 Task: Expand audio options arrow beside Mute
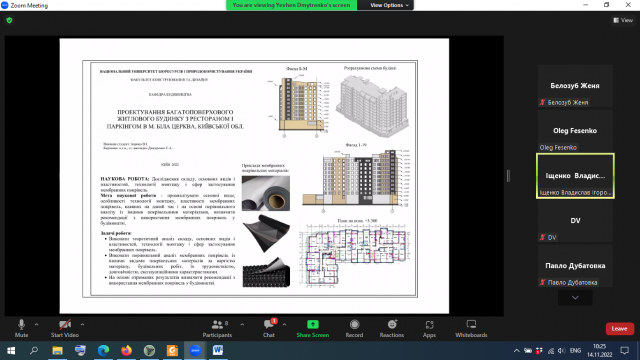pyautogui.click(x=36, y=324)
